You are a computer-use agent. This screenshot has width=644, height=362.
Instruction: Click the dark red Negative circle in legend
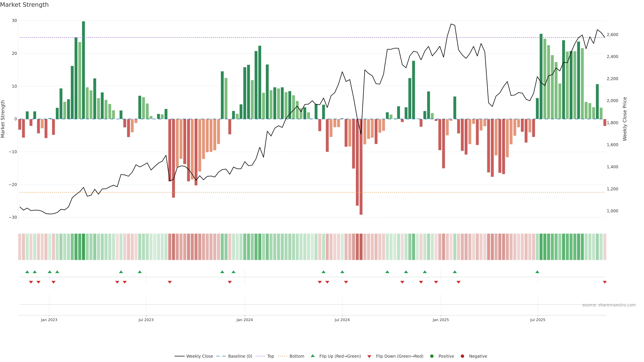tap(462, 356)
